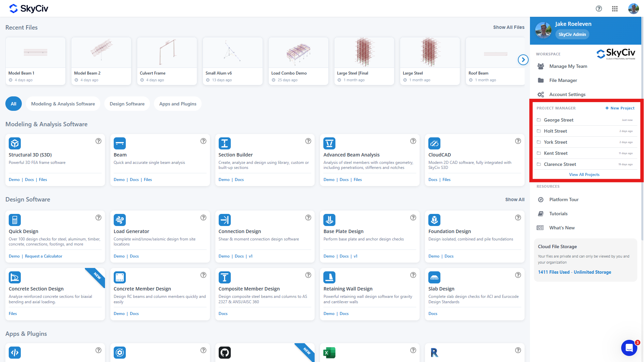Image resolution: width=644 pixels, height=362 pixels.
Task: Show help for Structural 3D card
Action: click(98, 141)
